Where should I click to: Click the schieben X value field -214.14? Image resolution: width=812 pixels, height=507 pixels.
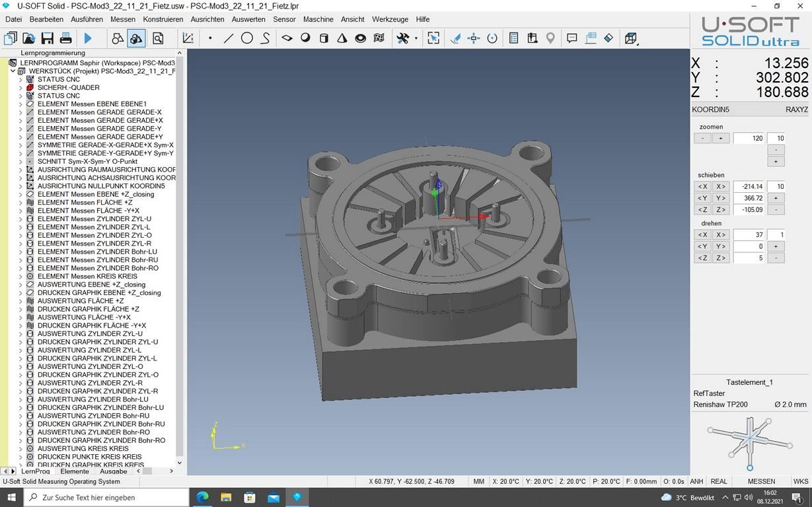749,186
